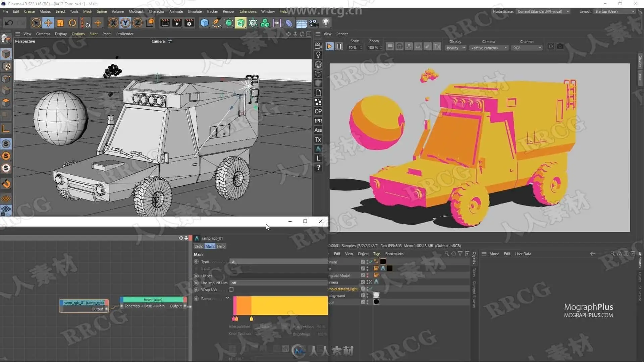
Task: Open the Tx manager icon in the sidebar
Action: pos(318,139)
